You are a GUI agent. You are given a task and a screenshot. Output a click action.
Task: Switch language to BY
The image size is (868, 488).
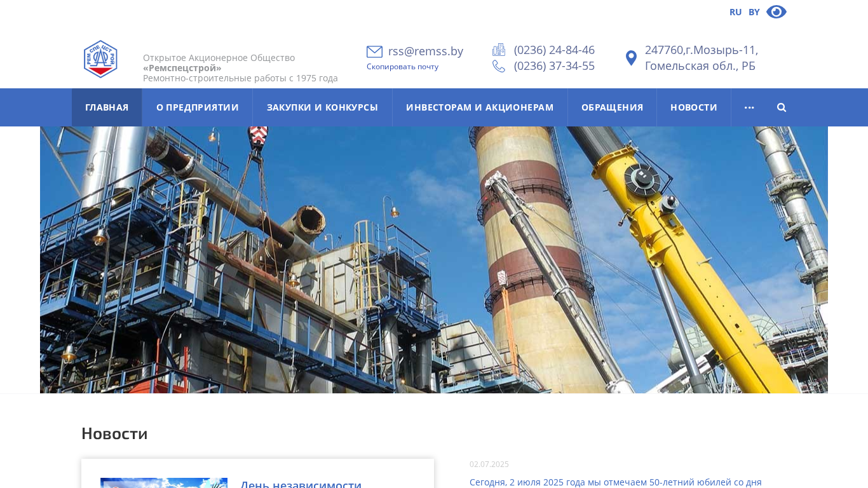click(x=754, y=12)
